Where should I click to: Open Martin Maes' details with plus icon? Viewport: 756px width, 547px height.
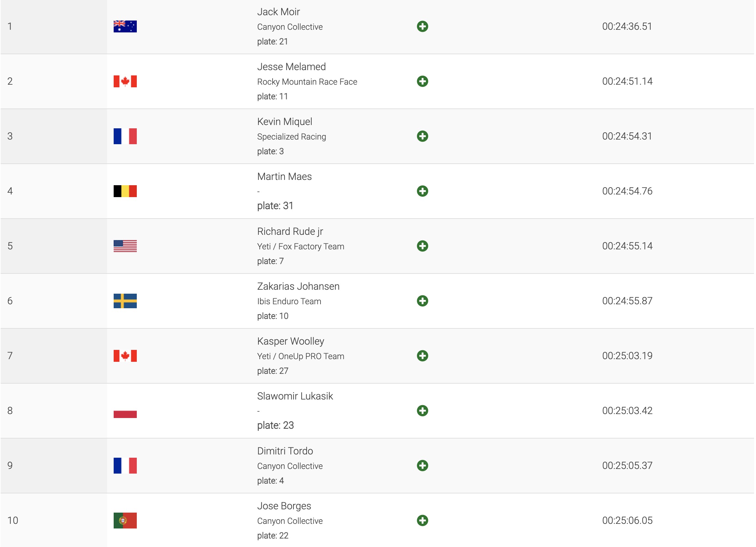click(x=422, y=191)
